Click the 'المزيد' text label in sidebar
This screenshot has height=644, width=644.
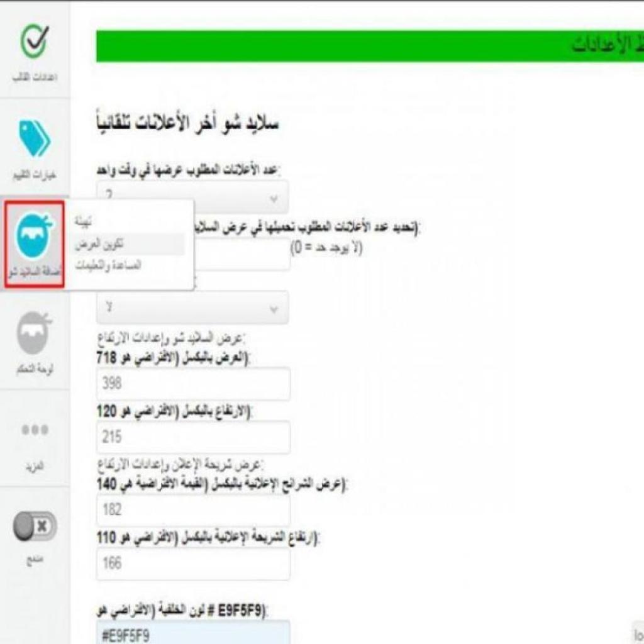(x=35, y=467)
